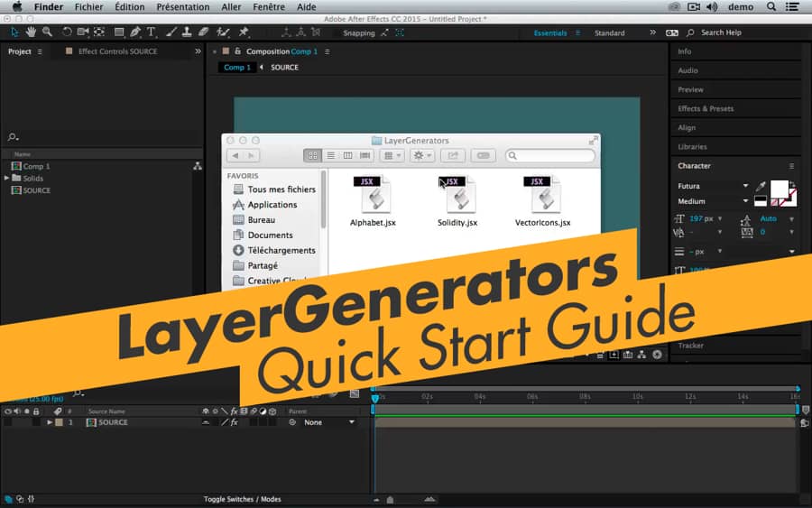Click the Project panel search magnifier

(x=13, y=137)
